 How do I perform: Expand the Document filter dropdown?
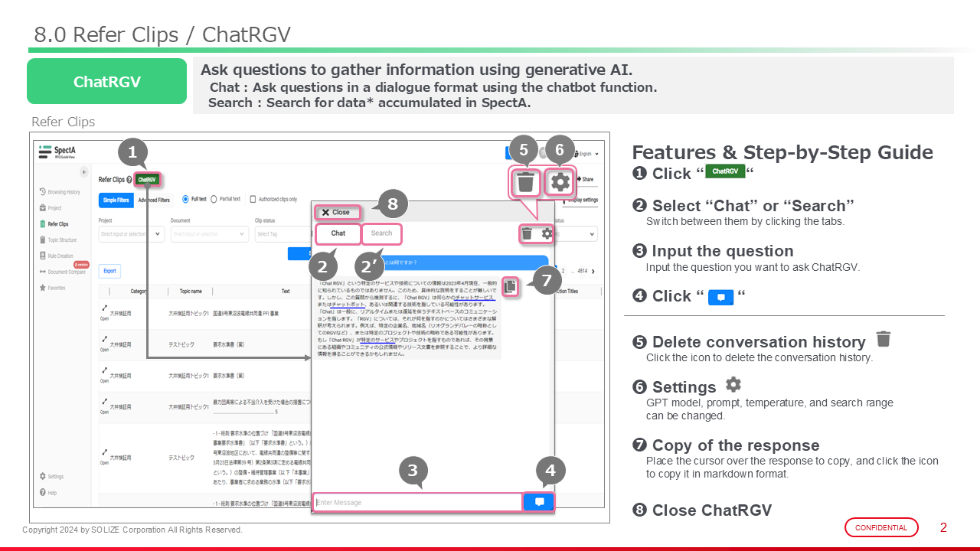click(x=240, y=234)
